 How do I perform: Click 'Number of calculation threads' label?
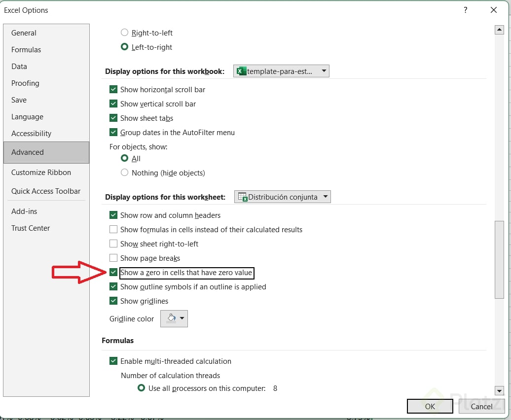[171, 376]
